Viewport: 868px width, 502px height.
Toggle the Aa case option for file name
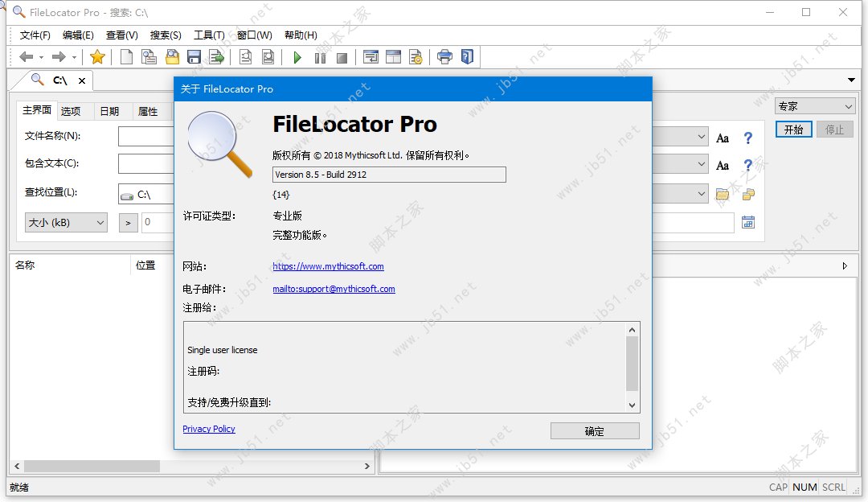[x=723, y=138]
